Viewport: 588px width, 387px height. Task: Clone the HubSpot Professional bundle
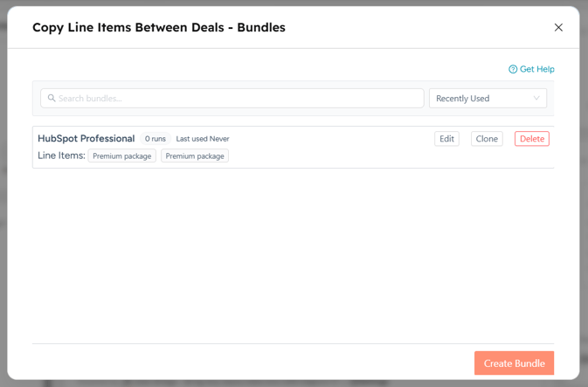pyautogui.click(x=487, y=139)
